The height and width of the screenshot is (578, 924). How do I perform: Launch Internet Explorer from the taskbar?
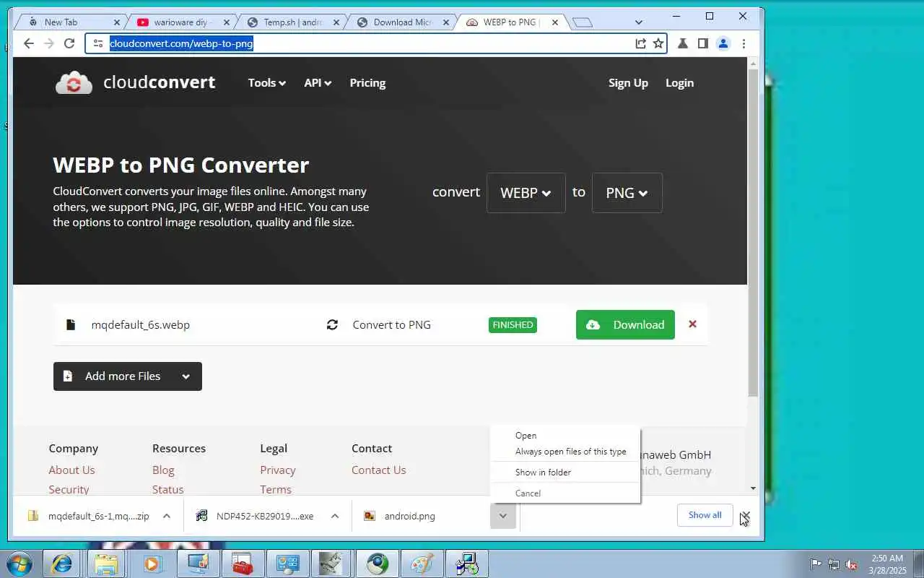click(x=61, y=564)
